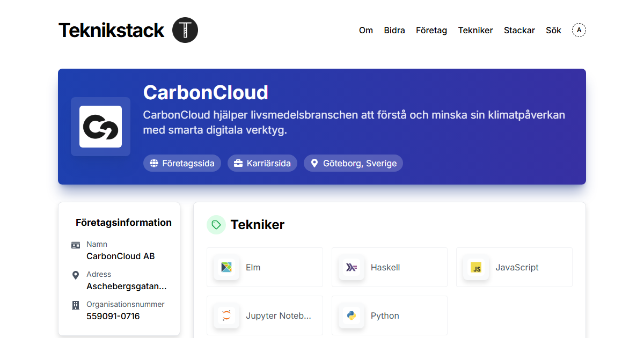Click the company name CarbonCloud AB

pyautogui.click(x=121, y=256)
